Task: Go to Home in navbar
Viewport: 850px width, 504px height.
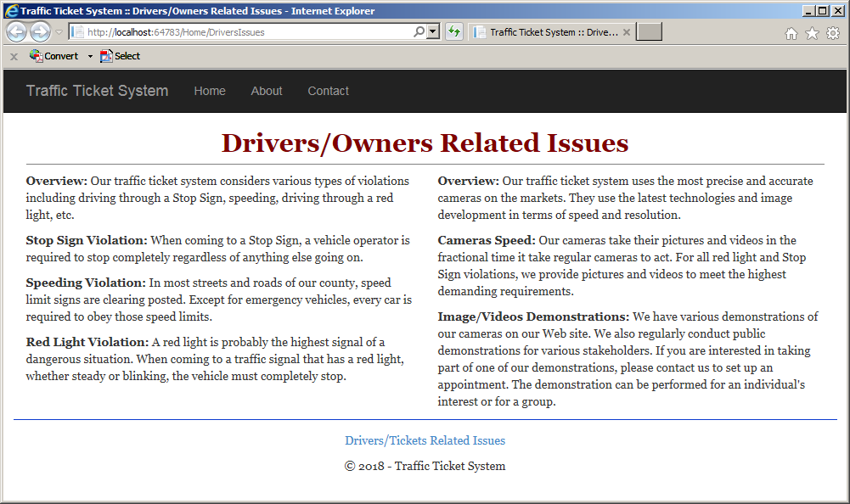Action: [210, 91]
